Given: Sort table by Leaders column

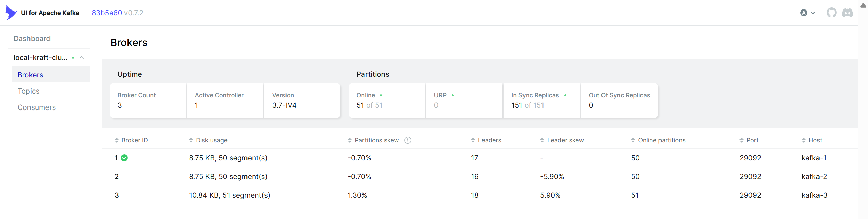Looking at the screenshot, I should click(x=489, y=140).
